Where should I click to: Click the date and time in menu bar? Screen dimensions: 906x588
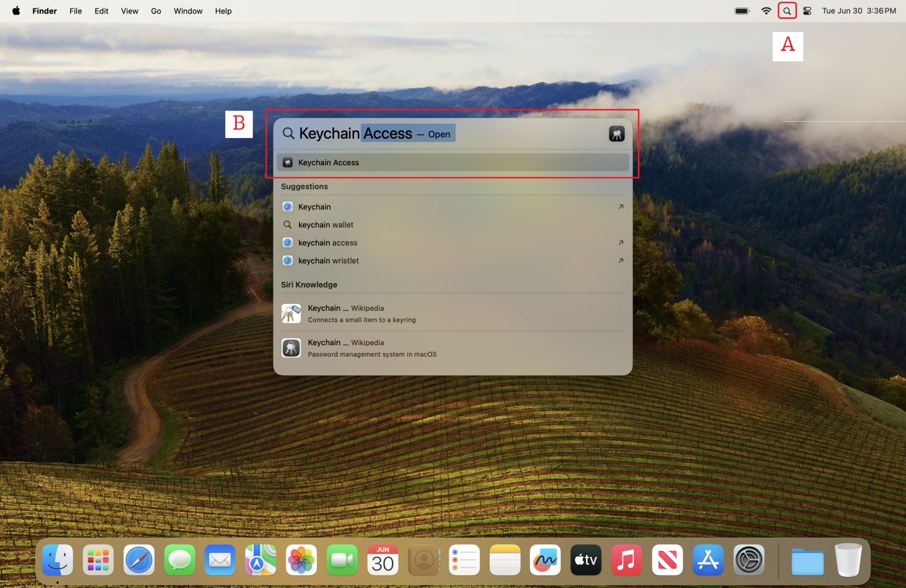tap(859, 11)
